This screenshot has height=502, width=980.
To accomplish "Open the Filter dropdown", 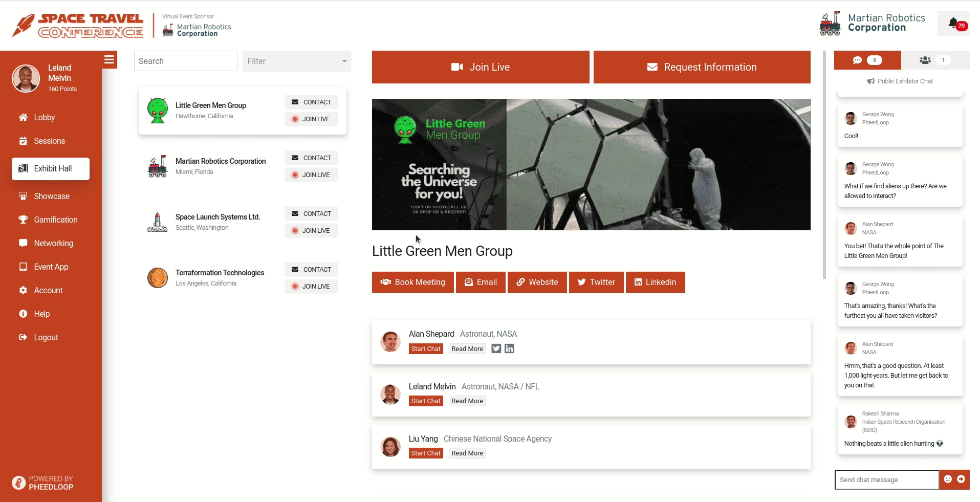I will pyautogui.click(x=297, y=61).
